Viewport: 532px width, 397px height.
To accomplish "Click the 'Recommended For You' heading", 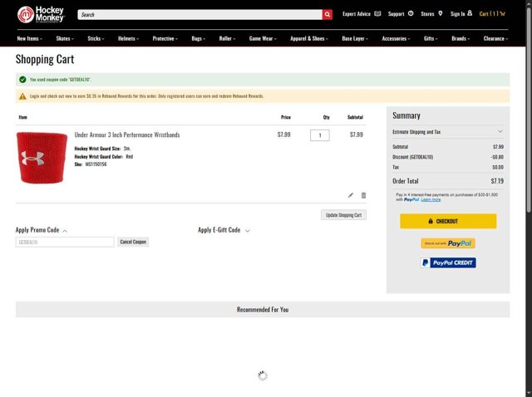I will [263, 310].
